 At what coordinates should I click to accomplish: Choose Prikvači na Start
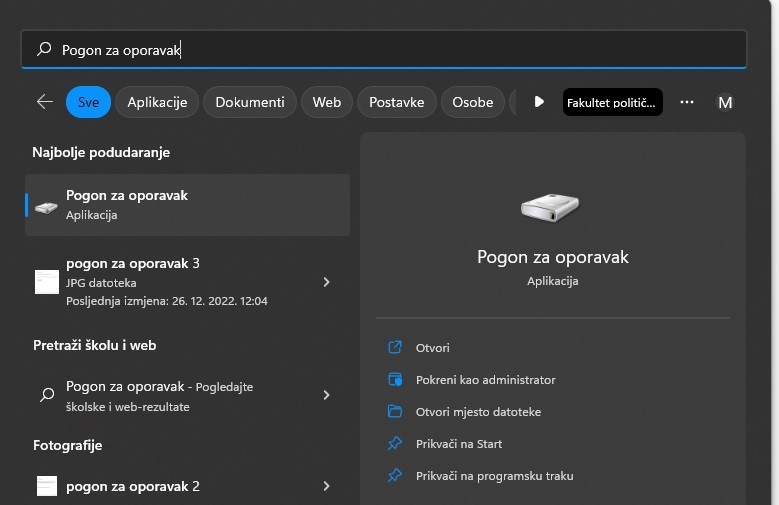(459, 444)
